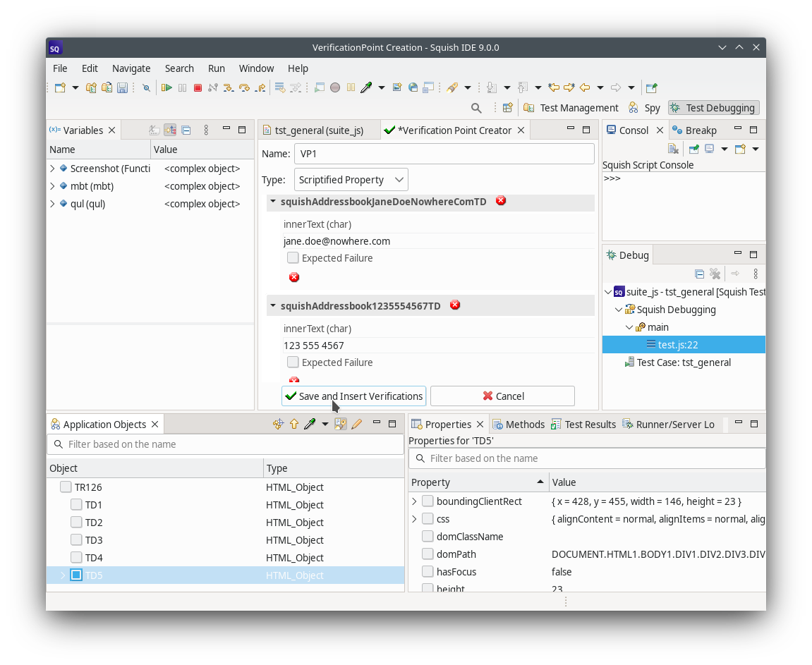Click Save and Insert Verifications button

click(x=353, y=396)
